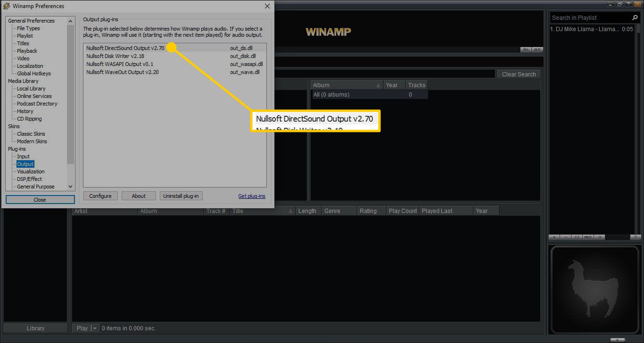Click the magnifier icon in playlist search
644x343 pixels.
click(635, 17)
